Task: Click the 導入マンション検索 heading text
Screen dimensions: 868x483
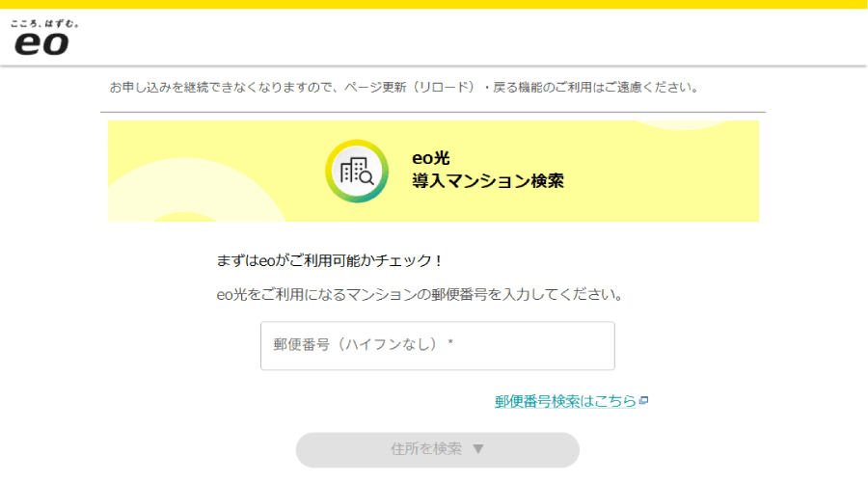Action: (487, 181)
